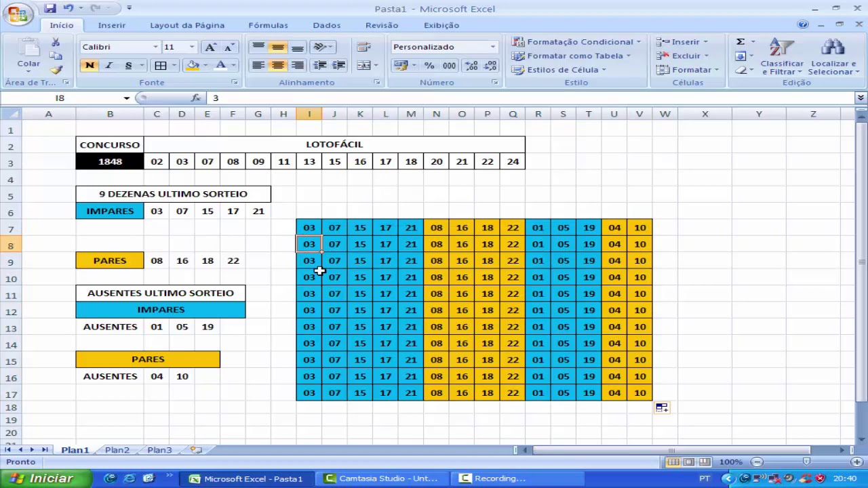868x488 pixels.
Task: Click the Auto Fill Options smart tag
Action: pos(662,407)
